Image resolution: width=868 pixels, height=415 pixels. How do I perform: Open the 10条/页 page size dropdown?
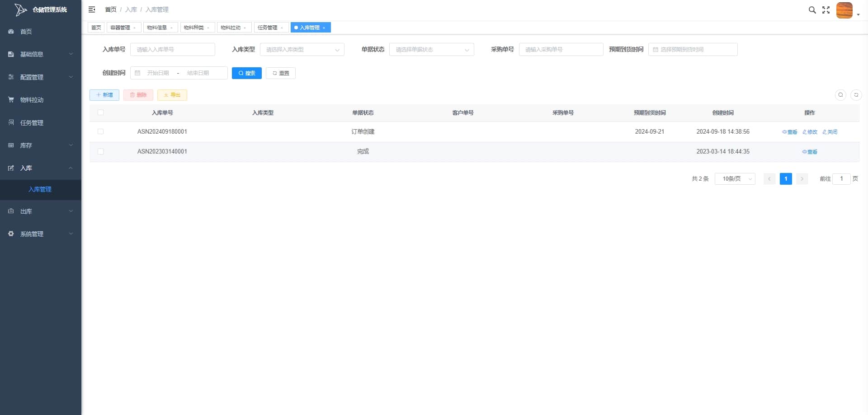735,179
